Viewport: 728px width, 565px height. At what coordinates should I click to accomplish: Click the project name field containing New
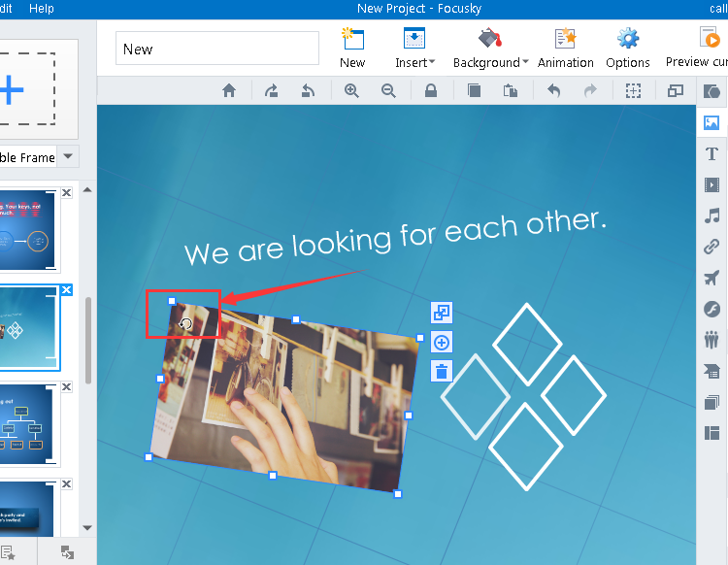(217, 49)
